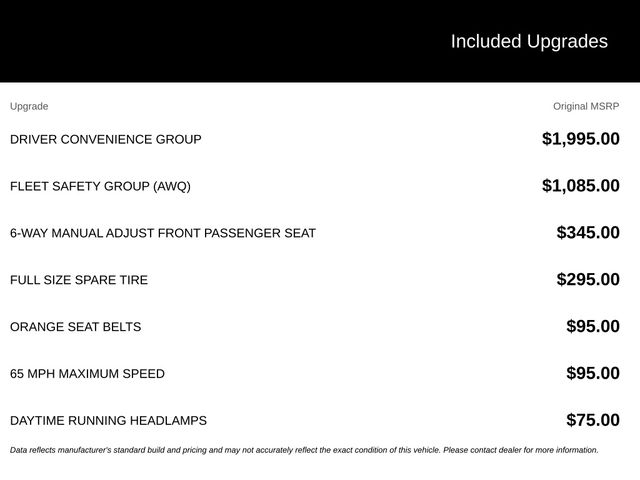Viewport: 640px width, 480px height.
Task: Click the black header banner area
Action: point(320,41)
